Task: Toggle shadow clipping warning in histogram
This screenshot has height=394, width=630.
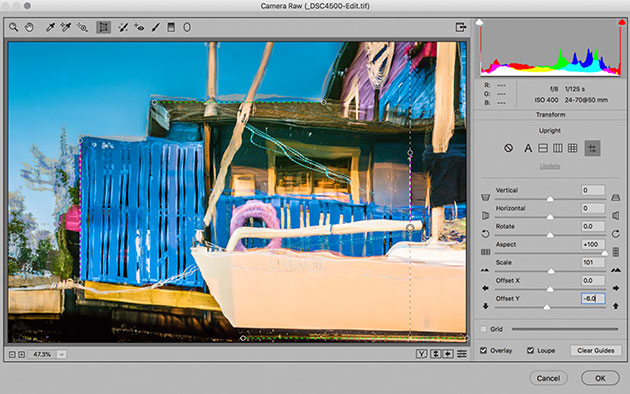Action: 479,22
